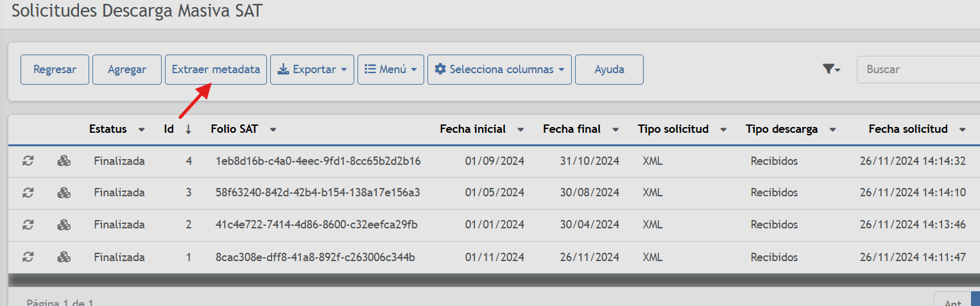This screenshot has height=306, width=980.
Task: Sort by the Folio SAT column header
Action: pyautogui.click(x=234, y=129)
